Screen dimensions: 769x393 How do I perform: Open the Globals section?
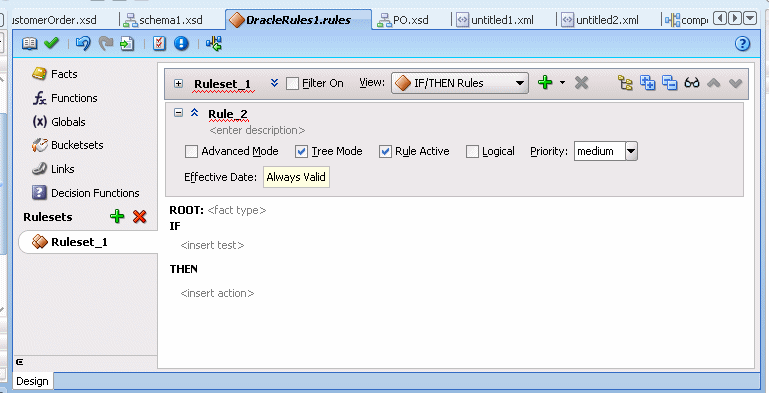click(x=58, y=122)
